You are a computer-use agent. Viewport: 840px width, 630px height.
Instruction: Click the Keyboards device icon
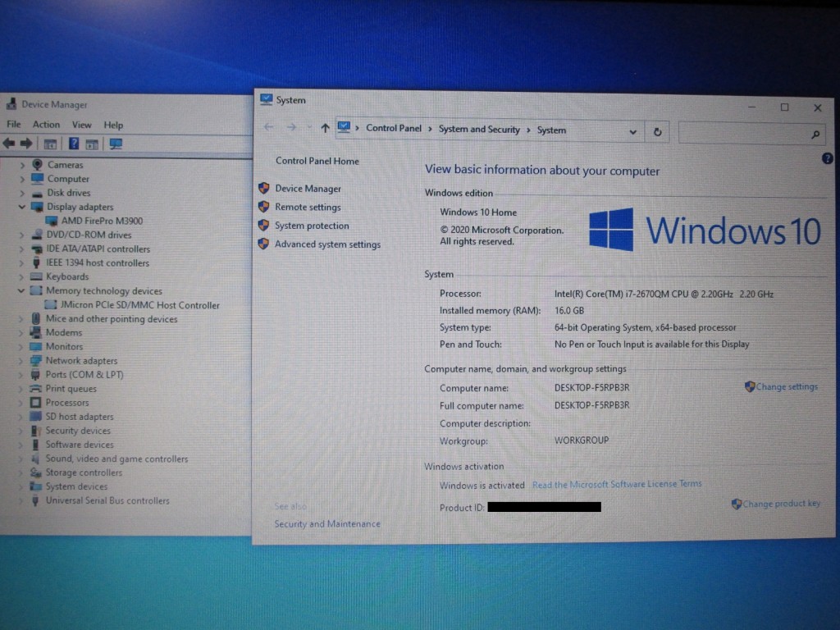click(36, 276)
